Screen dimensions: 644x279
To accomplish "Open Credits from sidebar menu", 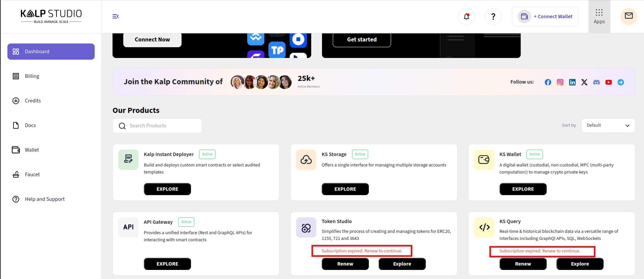I will point(33,101).
